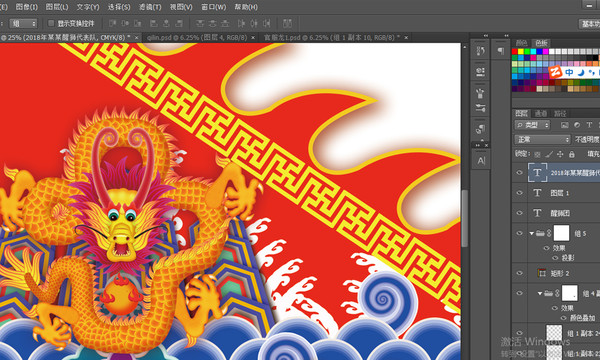Screen dimensions: 600x360
Task: Close the small Character panel dock
Action: (486, 145)
